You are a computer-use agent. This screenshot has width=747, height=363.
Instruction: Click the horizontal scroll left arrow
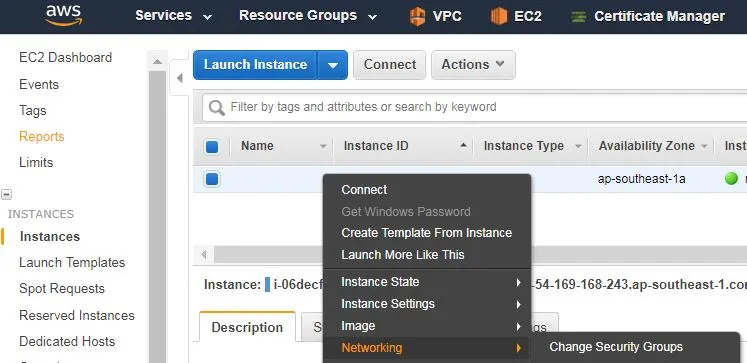204,254
